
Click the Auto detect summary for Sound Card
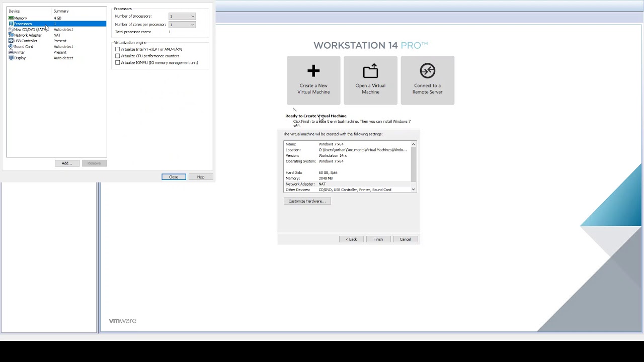63,47
